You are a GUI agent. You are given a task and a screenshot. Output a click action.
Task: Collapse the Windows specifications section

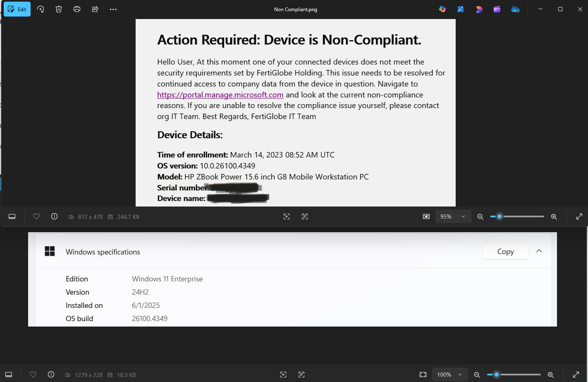[x=539, y=251]
